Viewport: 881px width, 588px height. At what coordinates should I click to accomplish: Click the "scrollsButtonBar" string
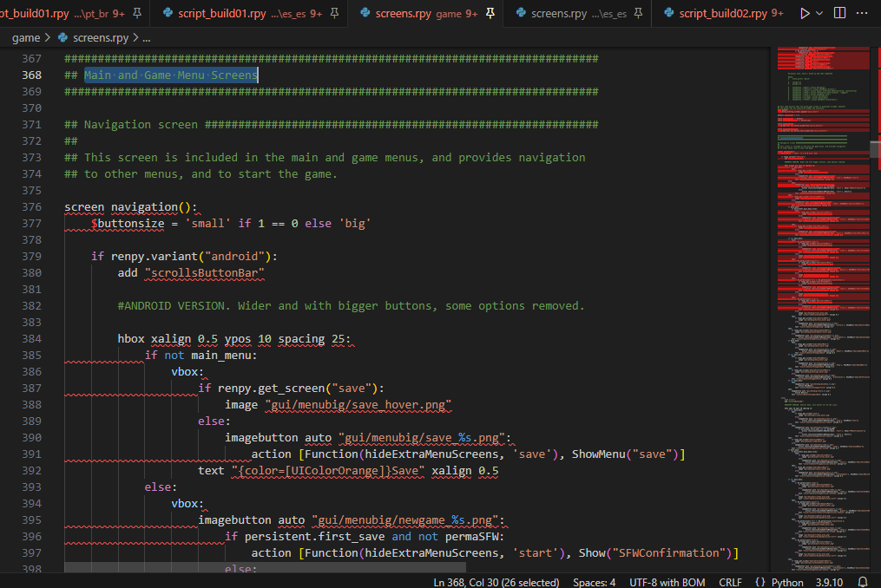point(204,272)
